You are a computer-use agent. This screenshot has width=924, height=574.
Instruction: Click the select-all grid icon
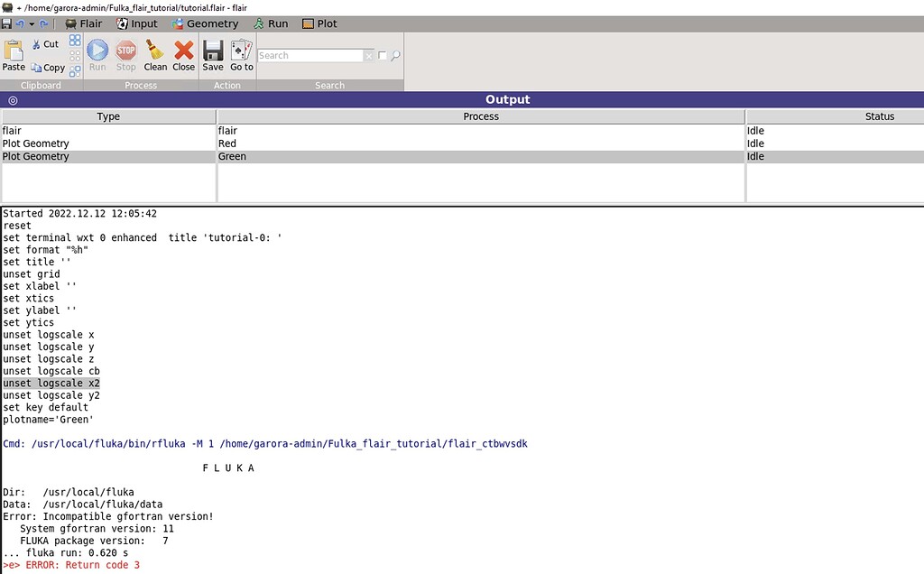point(75,40)
